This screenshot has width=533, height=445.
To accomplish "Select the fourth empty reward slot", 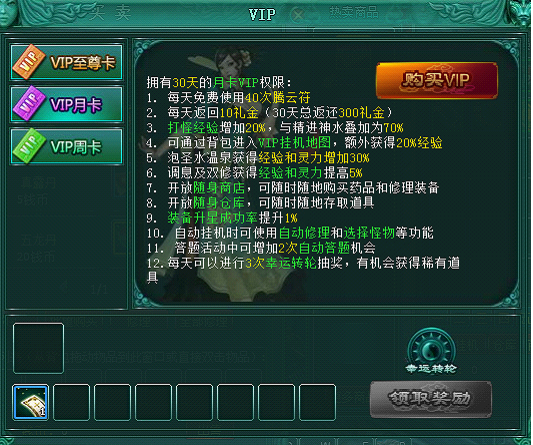I will tap(153, 402).
